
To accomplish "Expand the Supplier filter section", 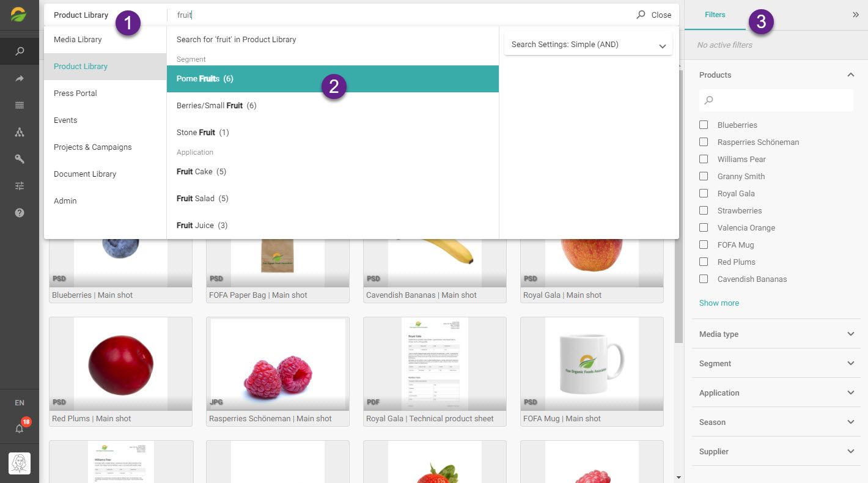I will point(776,451).
